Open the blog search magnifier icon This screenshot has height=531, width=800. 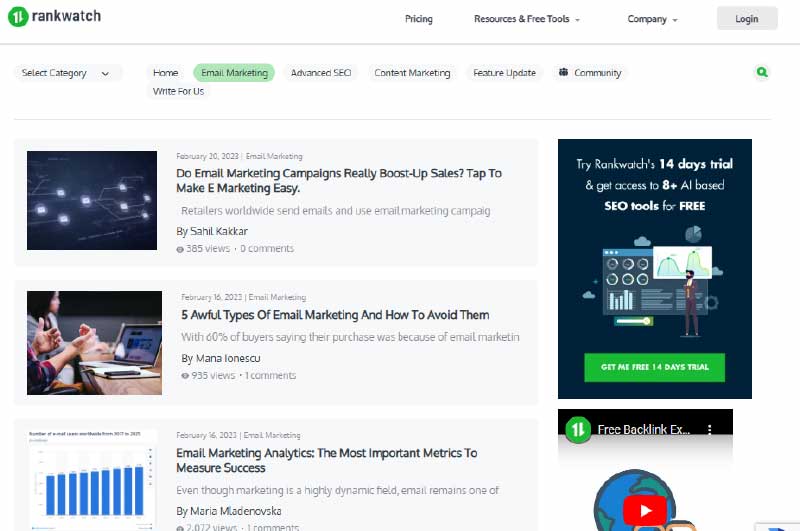click(762, 72)
